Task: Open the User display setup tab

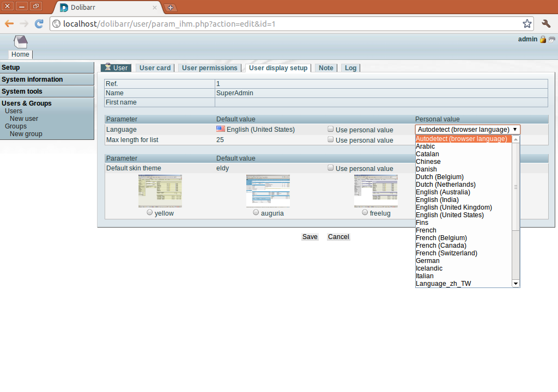Action: 278,68
